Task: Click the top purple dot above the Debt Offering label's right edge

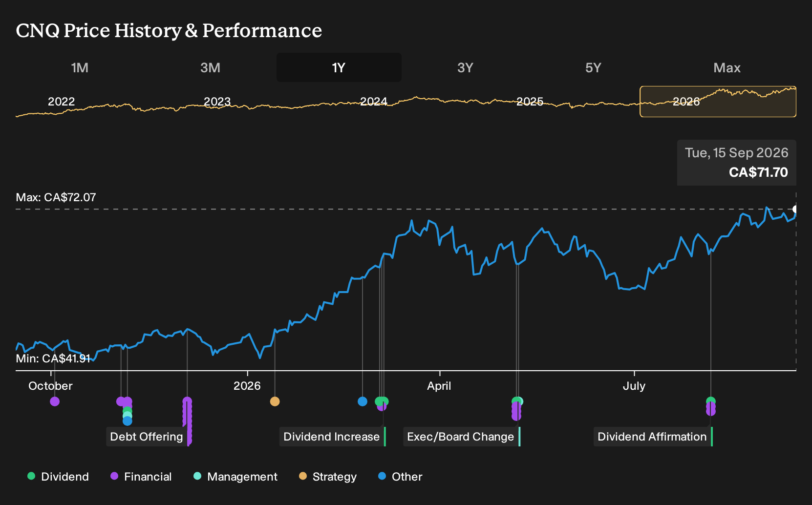Action: pyautogui.click(x=187, y=401)
